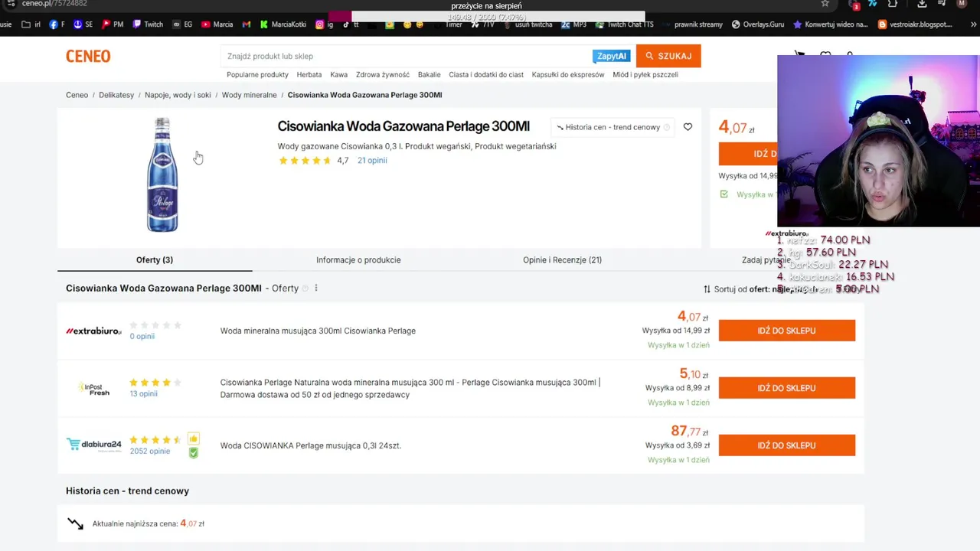Go to shop for extrabiuro offer

coord(786,331)
